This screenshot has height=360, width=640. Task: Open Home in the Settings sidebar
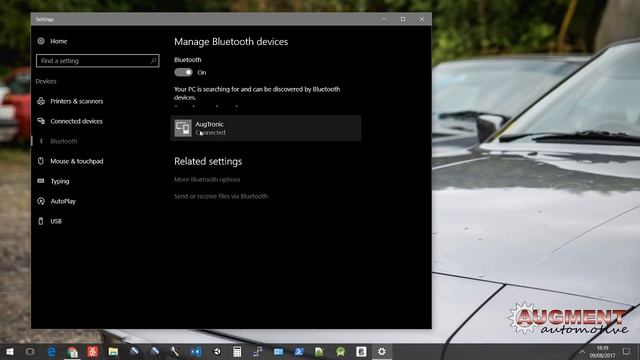click(x=52, y=41)
